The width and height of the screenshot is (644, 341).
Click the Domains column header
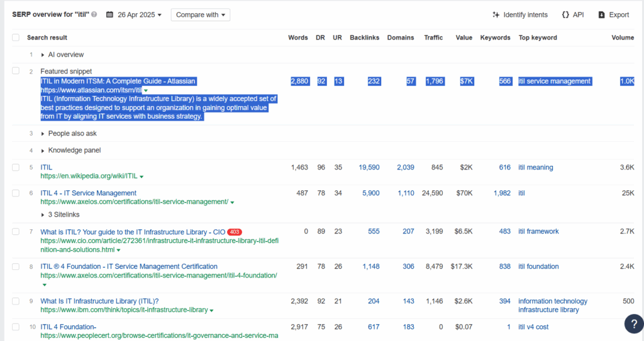(401, 37)
